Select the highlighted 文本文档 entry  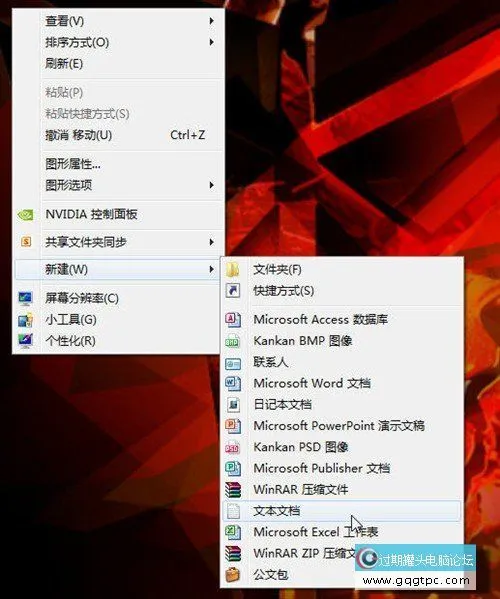click(342, 511)
